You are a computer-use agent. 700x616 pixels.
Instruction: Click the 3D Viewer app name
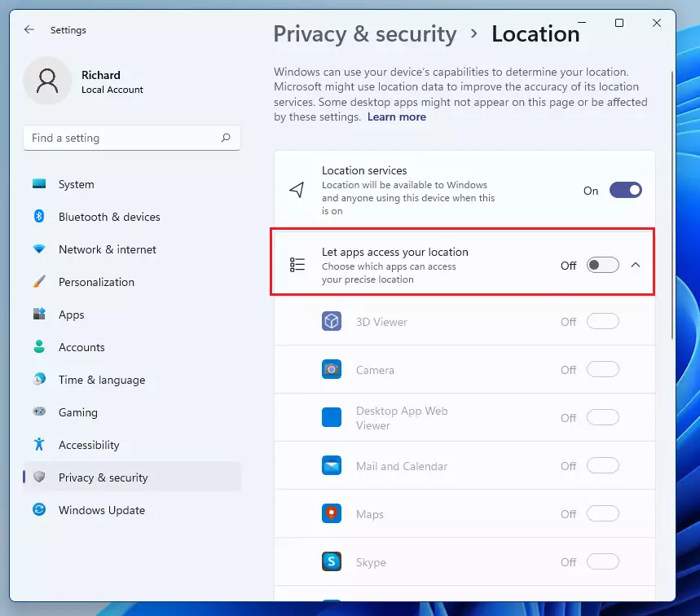point(381,322)
